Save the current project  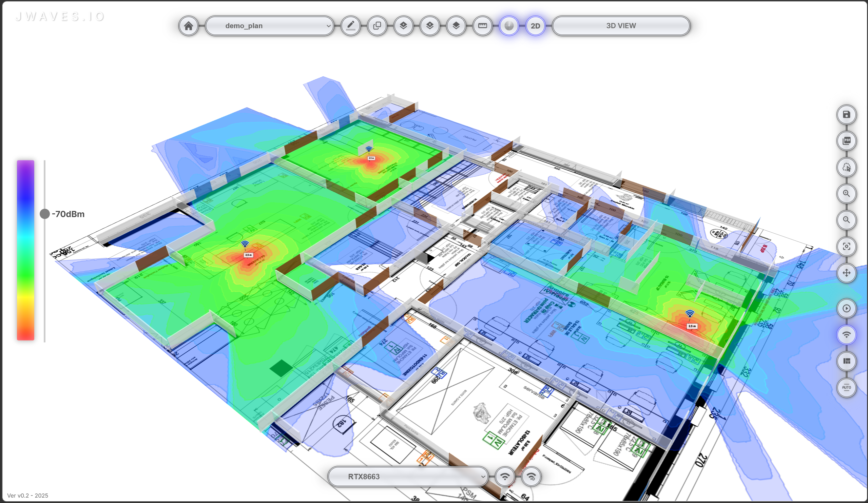coord(847,114)
